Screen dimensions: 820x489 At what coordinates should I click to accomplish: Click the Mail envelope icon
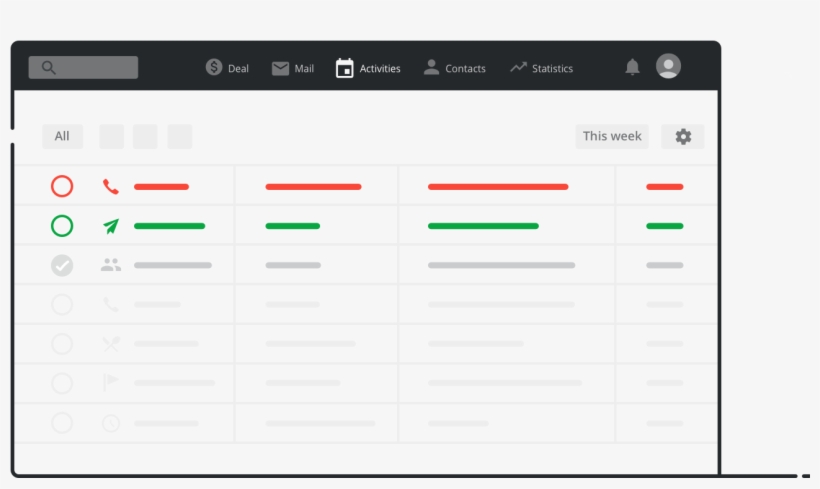click(280, 69)
